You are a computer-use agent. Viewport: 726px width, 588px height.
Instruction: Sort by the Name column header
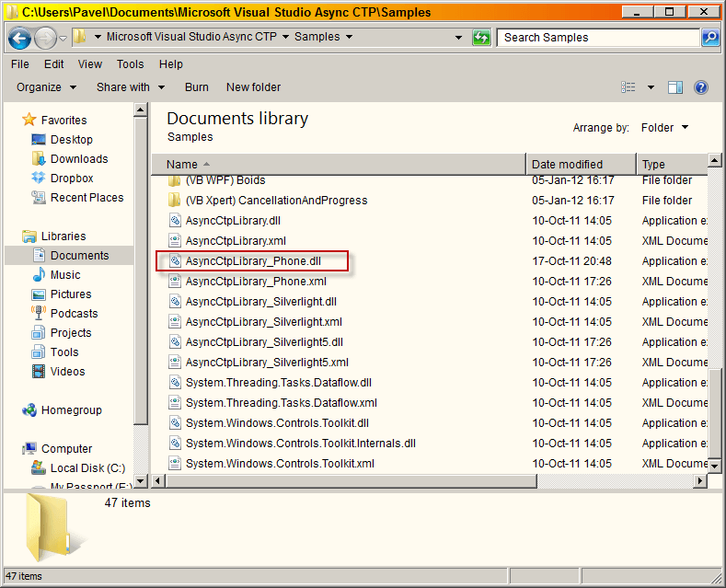[339, 165]
